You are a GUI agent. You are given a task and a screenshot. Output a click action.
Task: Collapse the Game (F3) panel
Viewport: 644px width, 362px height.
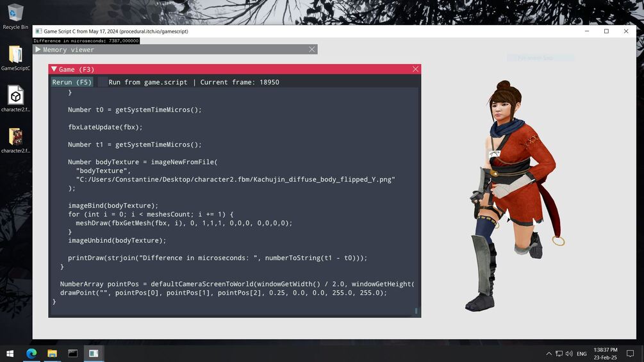pyautogui.click(x=54, y=69)
